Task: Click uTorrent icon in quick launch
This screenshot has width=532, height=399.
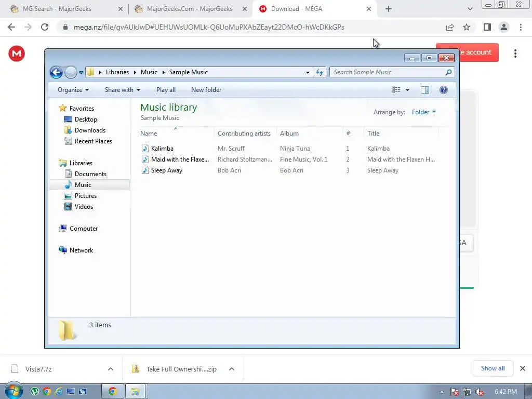Action: 34,392
